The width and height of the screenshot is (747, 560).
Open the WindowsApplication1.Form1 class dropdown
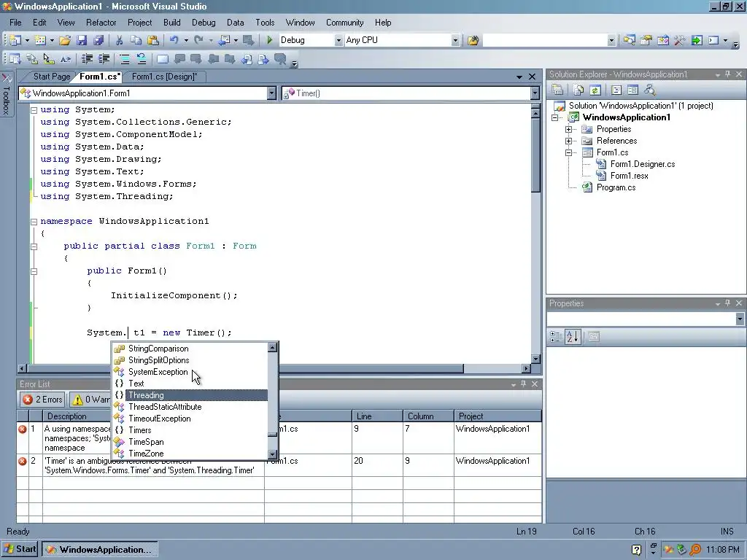271,93
